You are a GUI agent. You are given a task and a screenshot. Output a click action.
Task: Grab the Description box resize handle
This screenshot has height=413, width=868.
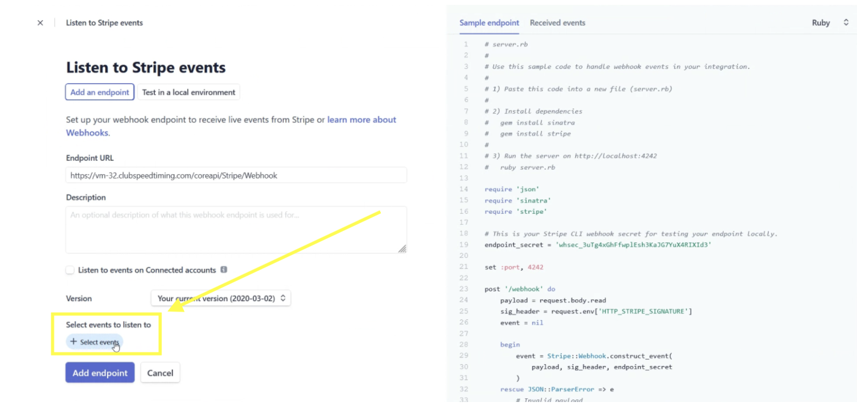tap(402, 249)
